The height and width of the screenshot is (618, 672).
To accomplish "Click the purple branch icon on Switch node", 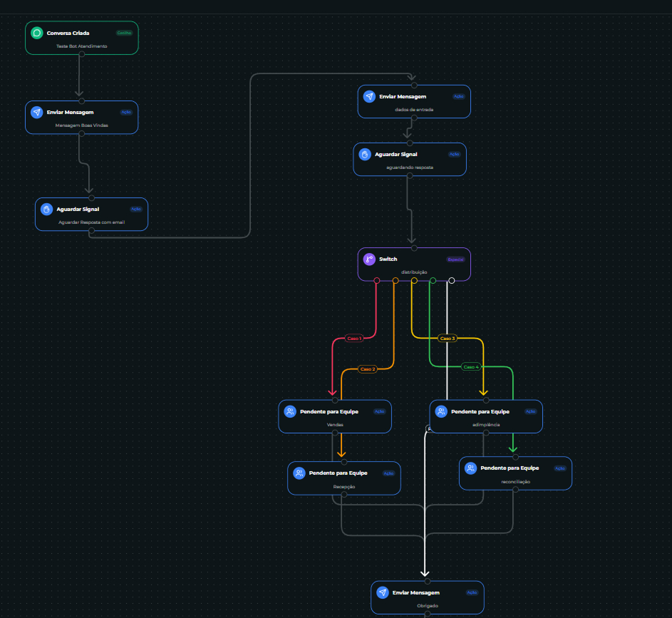I will point(369,259).
